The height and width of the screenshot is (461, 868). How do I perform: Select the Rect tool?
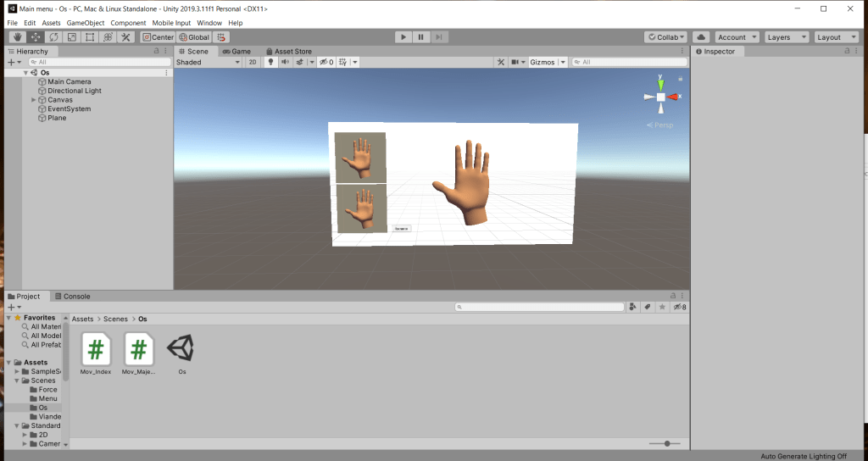click(x=89, y=37)
